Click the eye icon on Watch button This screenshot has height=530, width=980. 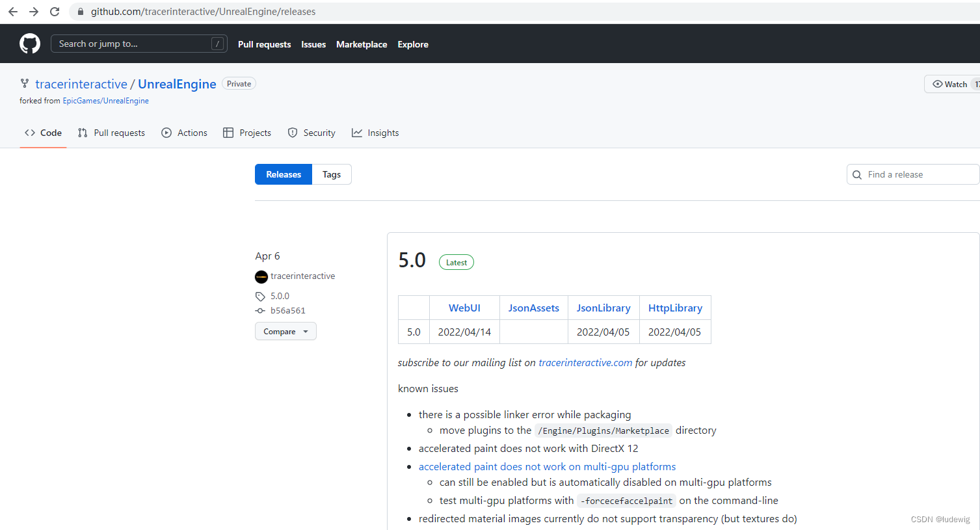(938, 84)
